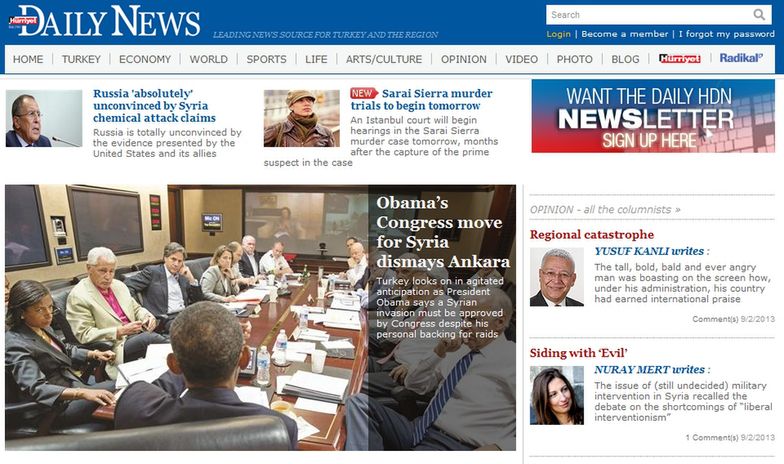Screen dimensions: 784x464
Task: Click the search magnifier icon
Action: [x=759, y=14]
